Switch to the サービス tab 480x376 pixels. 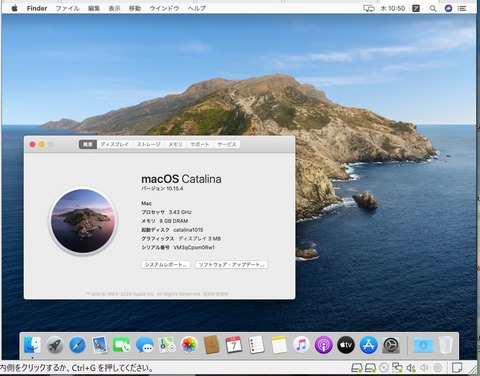[227, 144]
